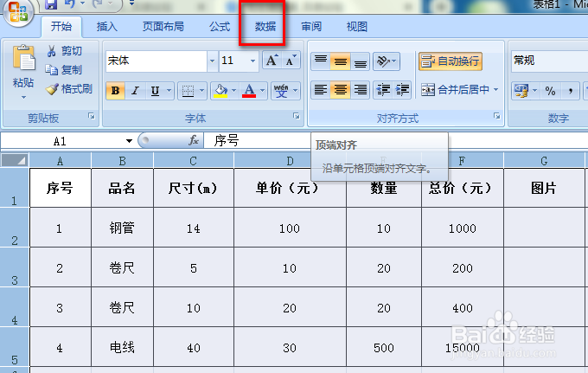
Task: Open the Name Box dropdown arrow
Action: tap(129, 141)
